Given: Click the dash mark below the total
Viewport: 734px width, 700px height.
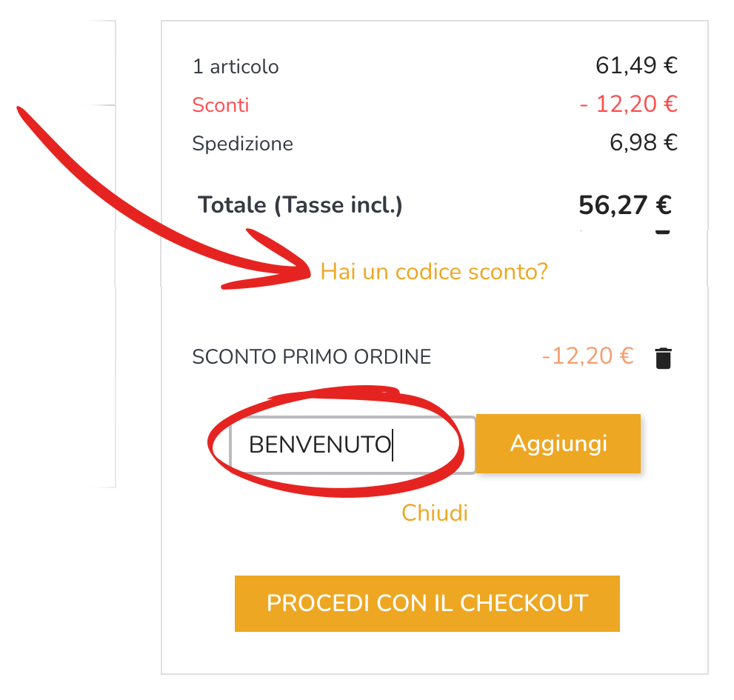Looking at the screenshot, I should click(x=662, y=233).
